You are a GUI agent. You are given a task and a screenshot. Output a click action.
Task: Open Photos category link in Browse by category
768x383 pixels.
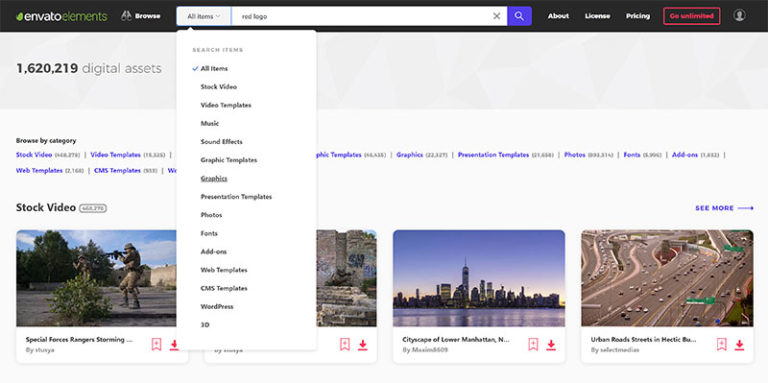click(x=575, y=155)
